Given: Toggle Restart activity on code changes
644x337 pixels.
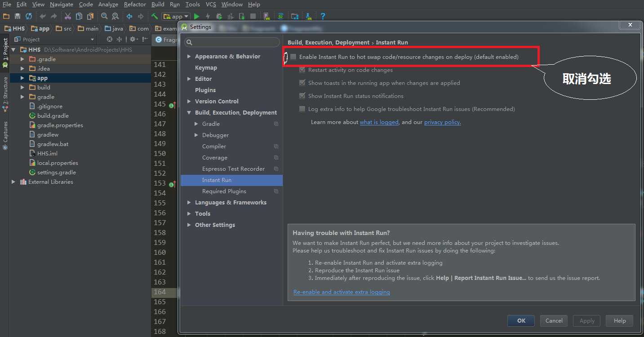Looking at the screenshot, I should (x=302, y=70).
